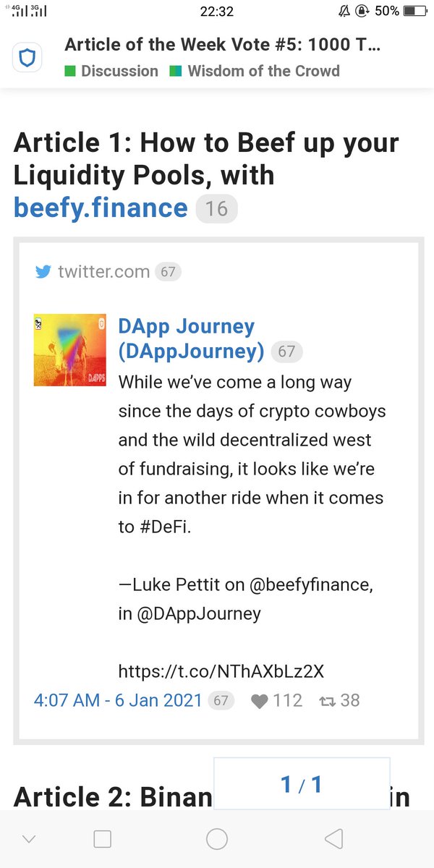Tap the recent apps square
This screenshot has width=434, height=868.
coord(103,839)
